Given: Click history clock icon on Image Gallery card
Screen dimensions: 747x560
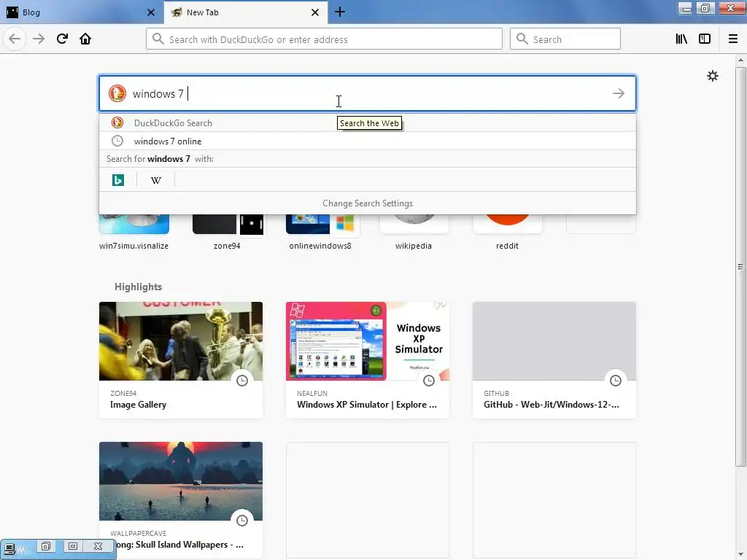Looking at the screenshot, I should click(x=242, y=381).
